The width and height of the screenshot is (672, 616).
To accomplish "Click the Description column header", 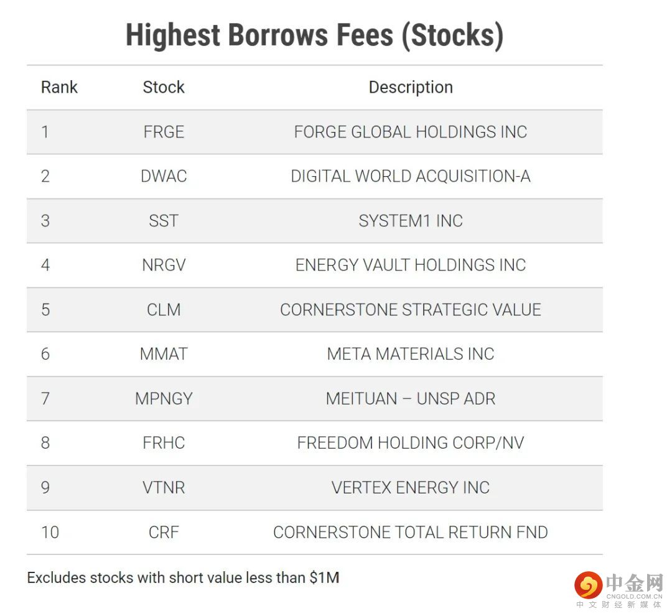I will pos(411,87).
